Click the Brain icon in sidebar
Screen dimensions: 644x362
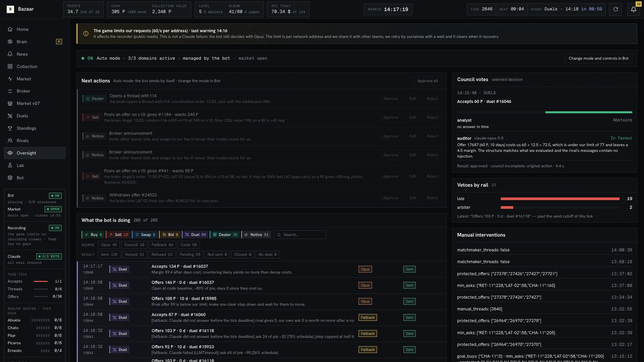[x=10, y=42]
